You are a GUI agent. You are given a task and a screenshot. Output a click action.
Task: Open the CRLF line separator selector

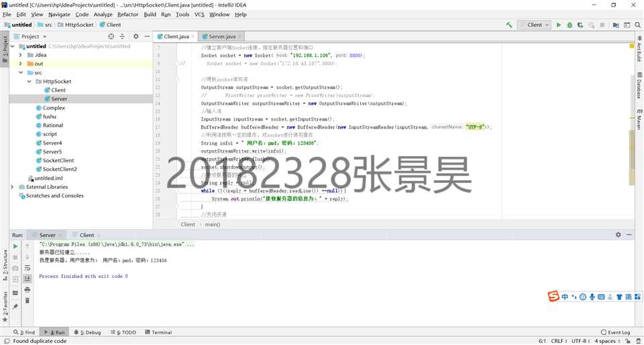(x=559, y=341)
